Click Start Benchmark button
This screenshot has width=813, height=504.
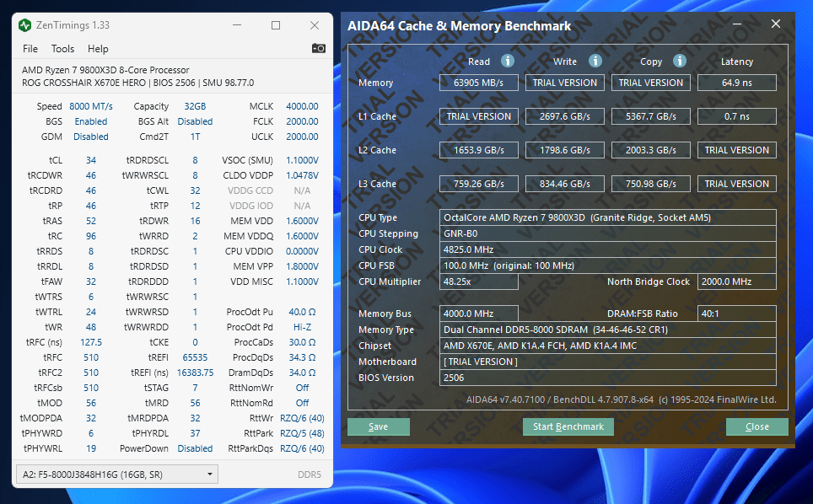point(568,426)
